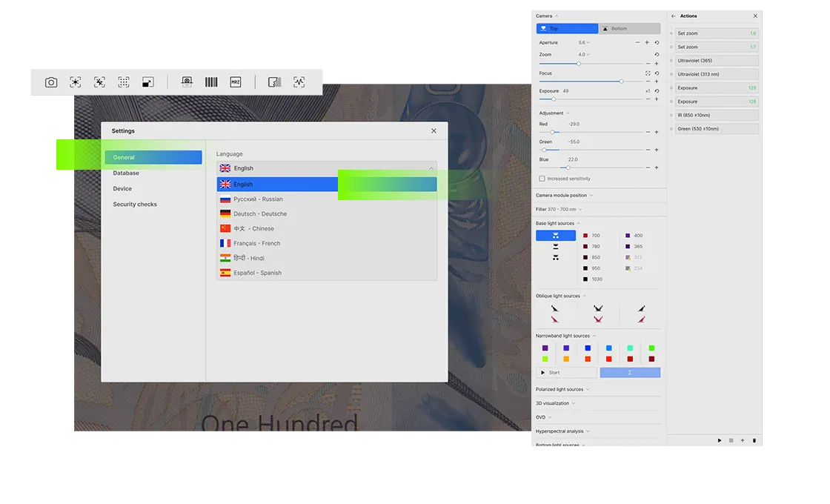Viewport: 830px width, 504px height.
Task: Click the barcode reader toolbar icon
Action: 211,82
